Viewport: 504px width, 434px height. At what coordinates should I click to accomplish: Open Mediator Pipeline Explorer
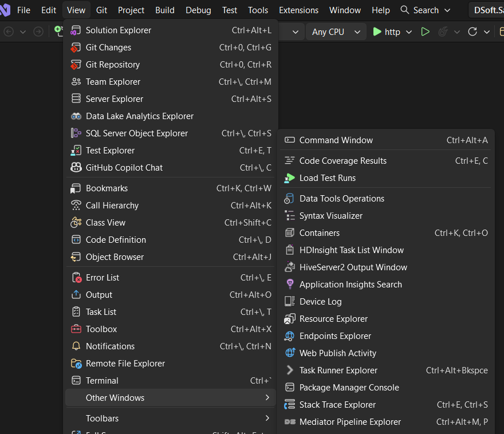click(x=385, y=422)
